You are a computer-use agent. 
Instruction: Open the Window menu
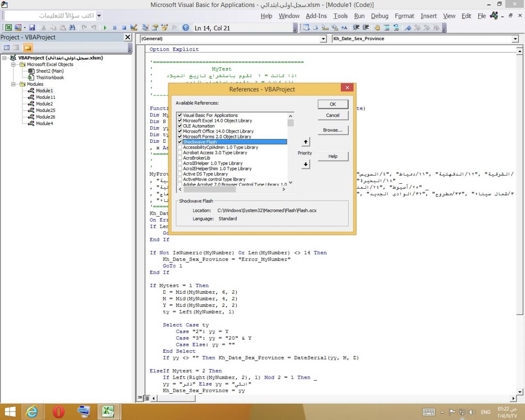[289, 16]
